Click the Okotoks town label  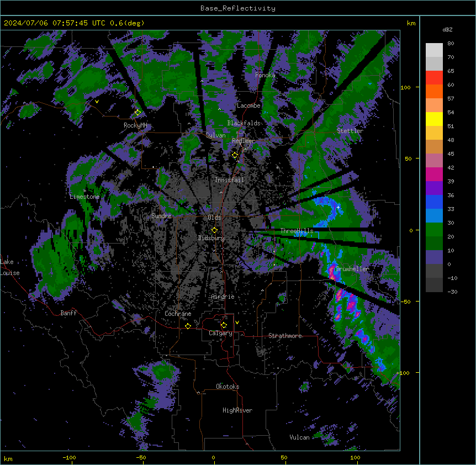(x=228, y=387)
